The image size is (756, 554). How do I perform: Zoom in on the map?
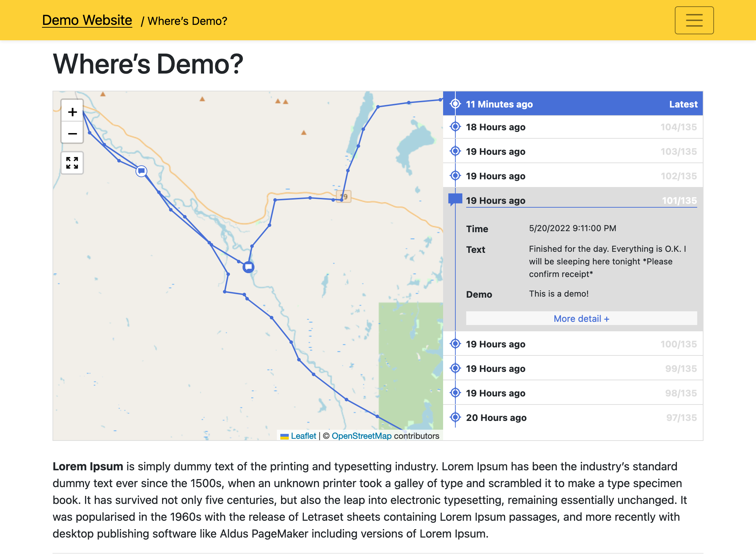pos(72,112)
